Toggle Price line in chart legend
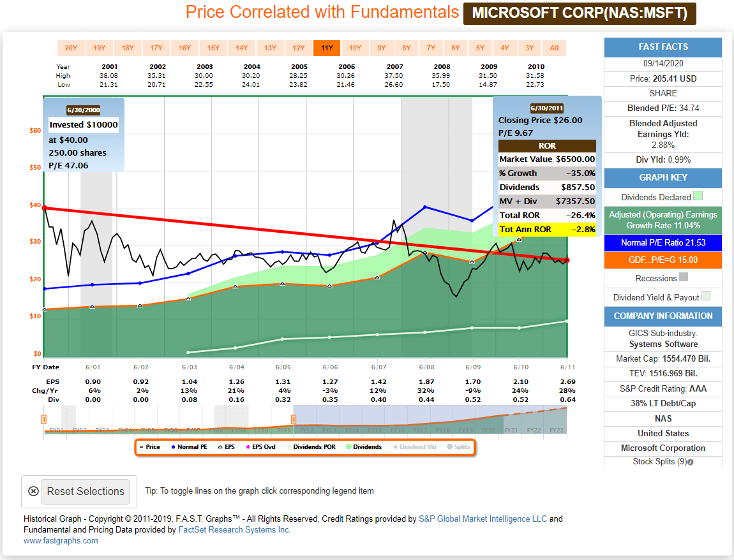The image size is (734, 560). pos(150,446)
